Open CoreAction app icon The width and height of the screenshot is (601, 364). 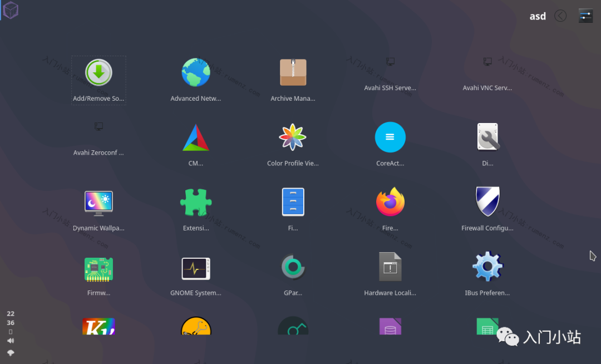pyautogui.click(x=390, y=137)
